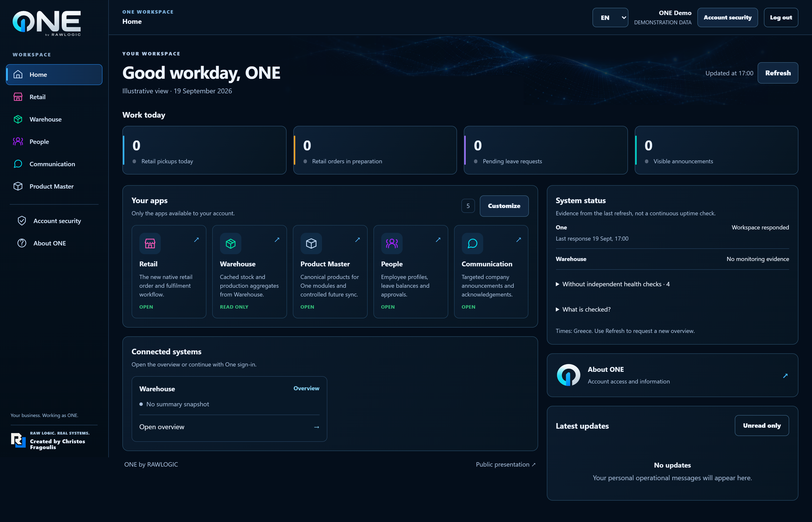
Task: Click Account security button in top bar
Action: point(727,18)
